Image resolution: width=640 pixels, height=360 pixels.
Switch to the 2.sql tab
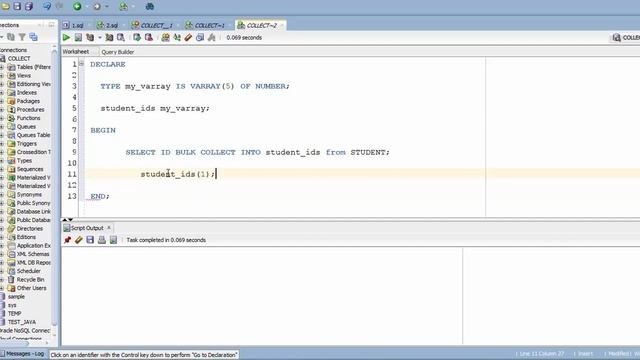(x=107, y=25)
